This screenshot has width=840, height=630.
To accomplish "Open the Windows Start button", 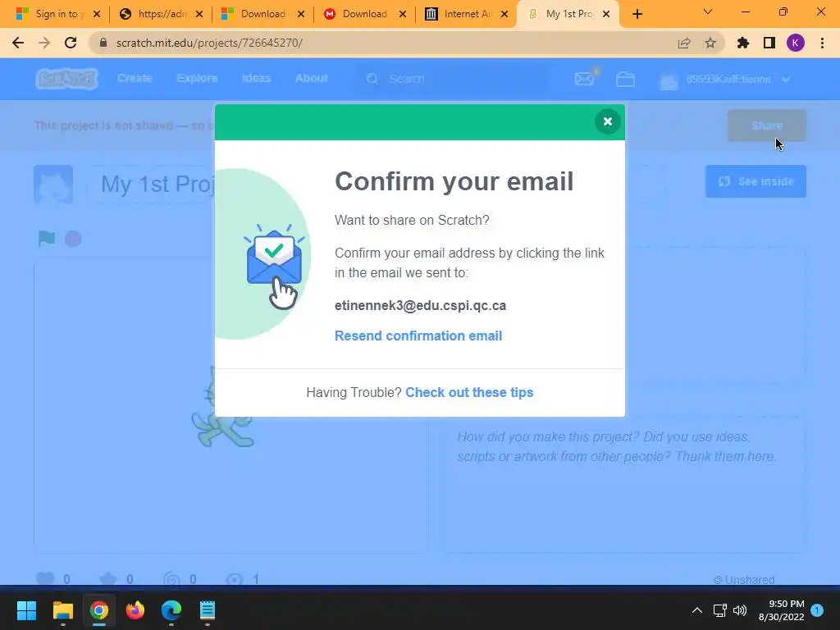I will (26, 610).
